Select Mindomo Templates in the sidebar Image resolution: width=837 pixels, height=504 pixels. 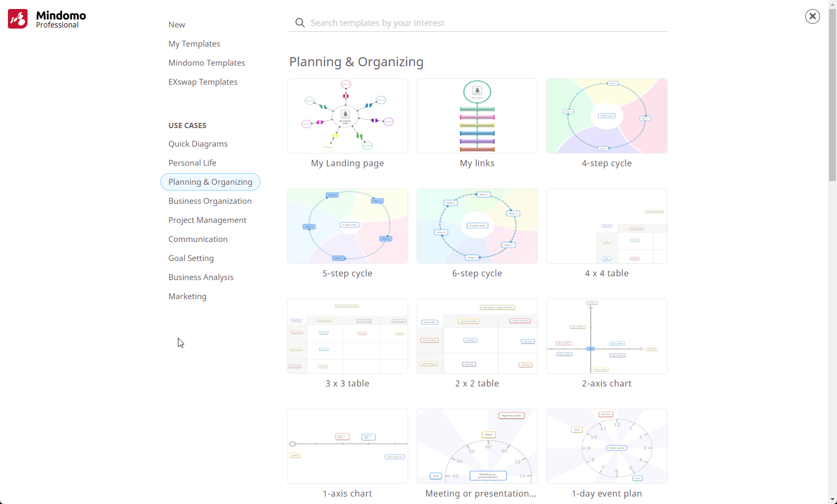(x=206, y=63)
